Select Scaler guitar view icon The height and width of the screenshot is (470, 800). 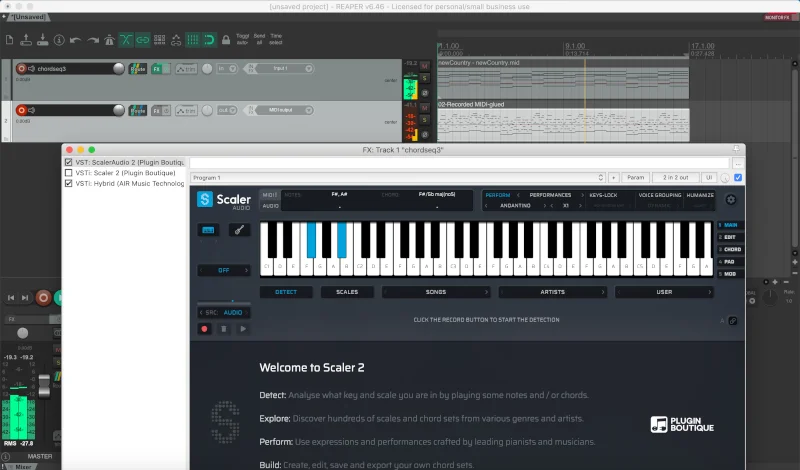pos(239,230)
